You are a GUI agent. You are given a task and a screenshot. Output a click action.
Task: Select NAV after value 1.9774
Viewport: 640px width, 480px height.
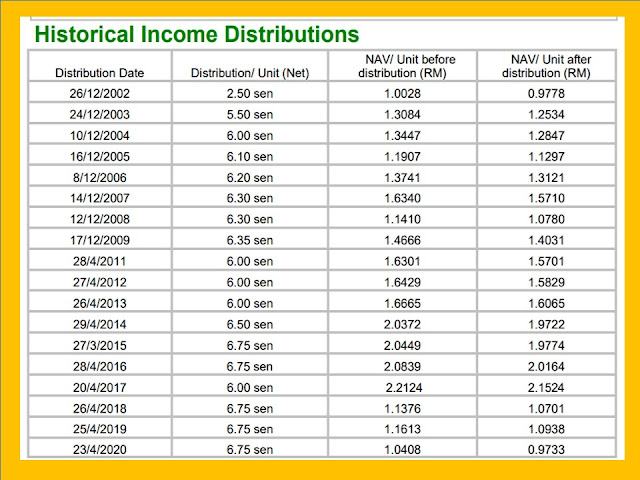[547, 346]
